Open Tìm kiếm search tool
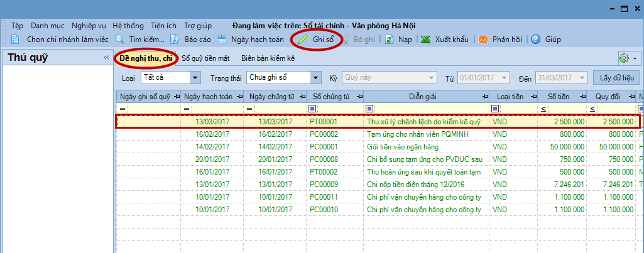Screen dimensions: 644x253 [121, 39]
